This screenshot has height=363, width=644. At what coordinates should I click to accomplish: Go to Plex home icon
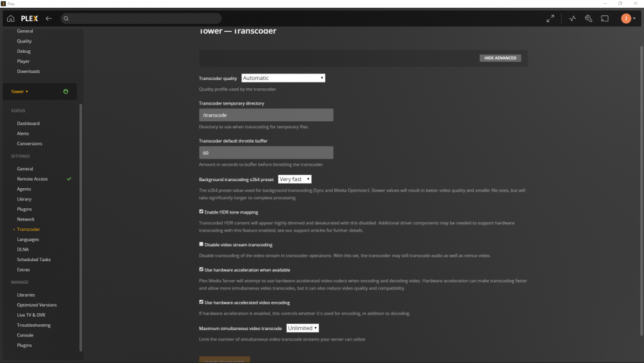(11, 19)
